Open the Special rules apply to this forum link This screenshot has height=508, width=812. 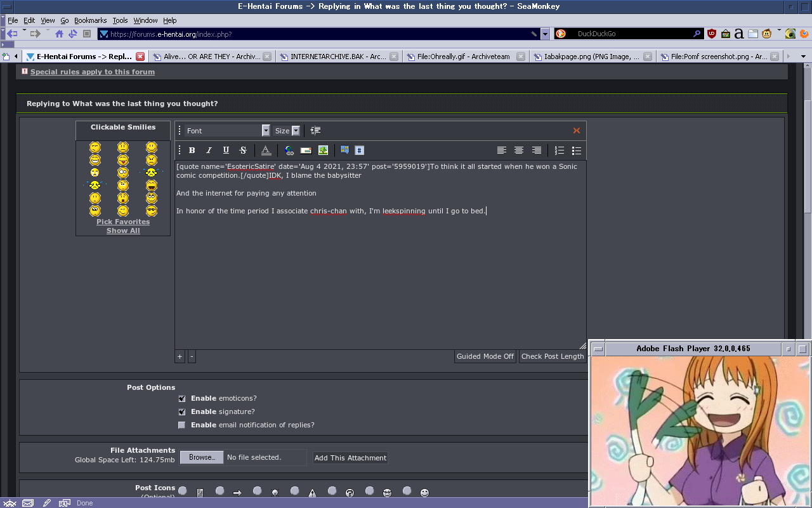point(93,72)
